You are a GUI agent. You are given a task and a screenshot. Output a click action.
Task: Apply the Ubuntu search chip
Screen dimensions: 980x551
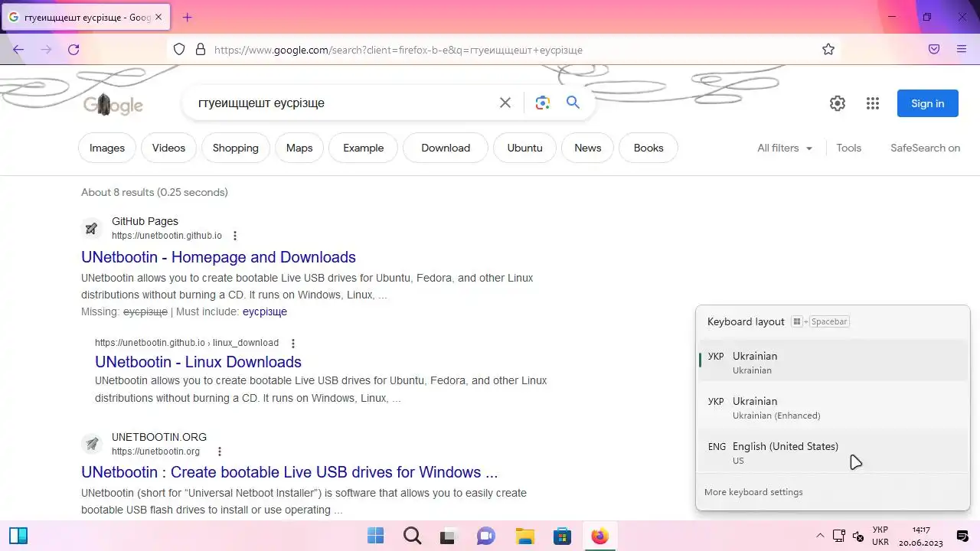(524, 148)
